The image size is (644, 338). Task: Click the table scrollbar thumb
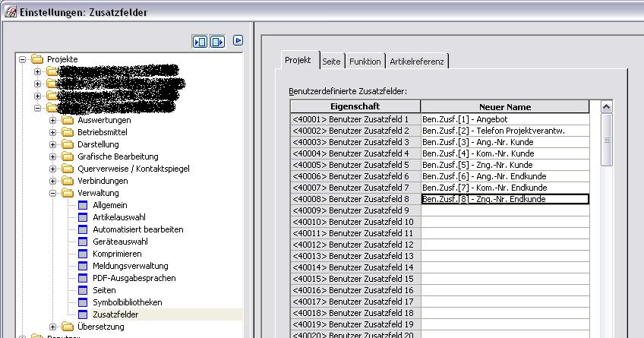(606, 140)
